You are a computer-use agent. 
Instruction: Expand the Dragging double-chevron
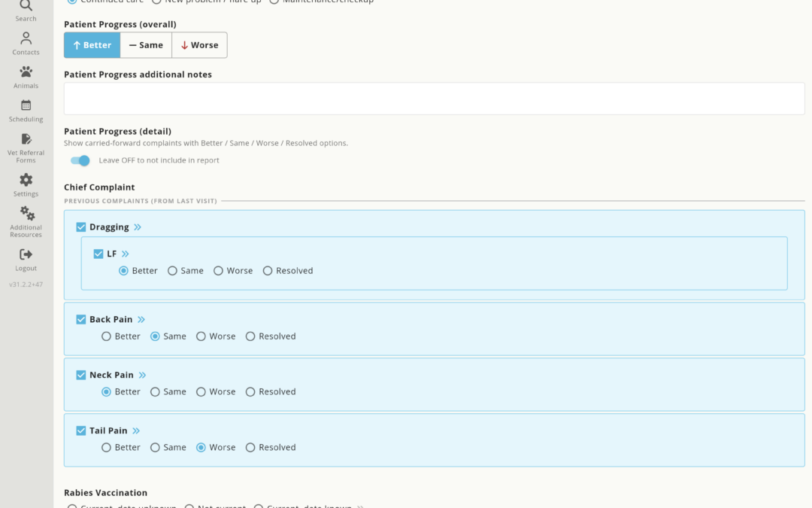click(x=138, y=227)
